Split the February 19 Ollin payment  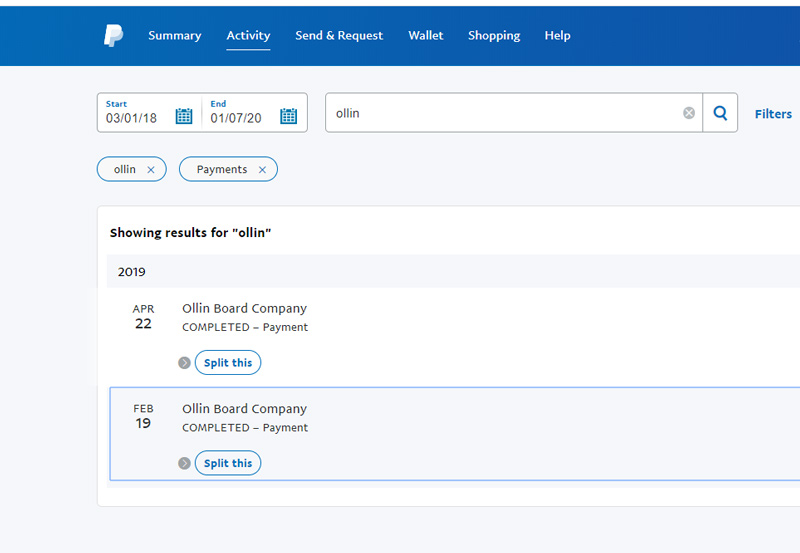pyautogui.click(x=228, y=463)
